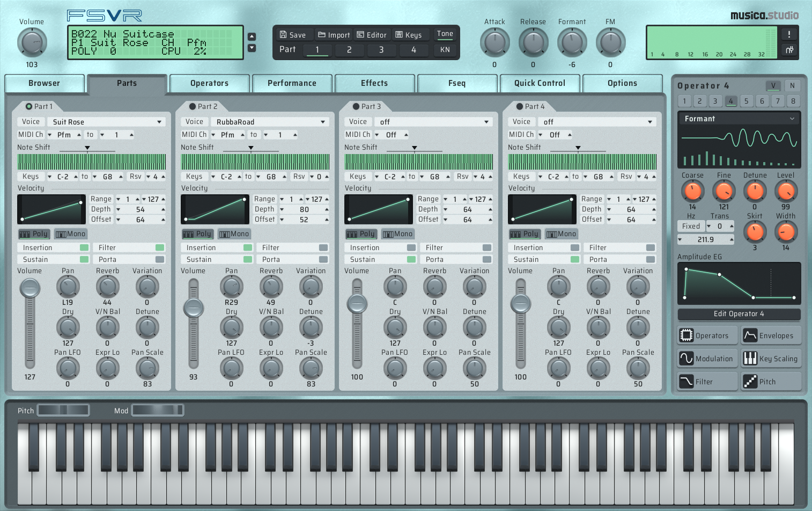812x511 pixels.
Task: Open the Part 2 Voice dropdown RubbaRoad
Action: pos(270,122)
